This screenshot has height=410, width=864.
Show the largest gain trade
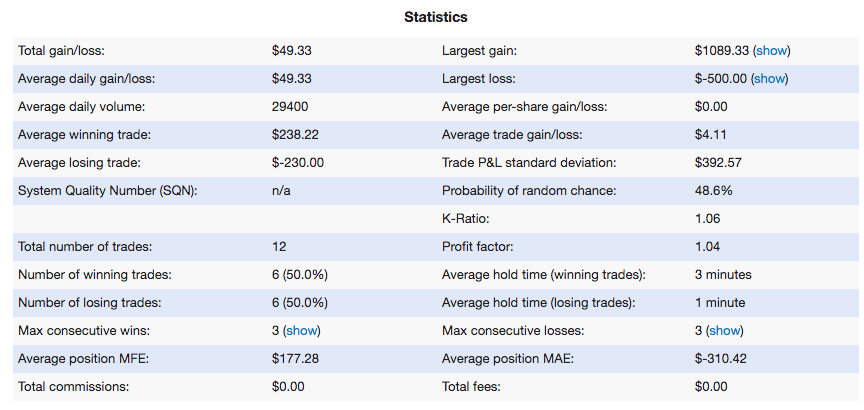click(x=771, y=51)
